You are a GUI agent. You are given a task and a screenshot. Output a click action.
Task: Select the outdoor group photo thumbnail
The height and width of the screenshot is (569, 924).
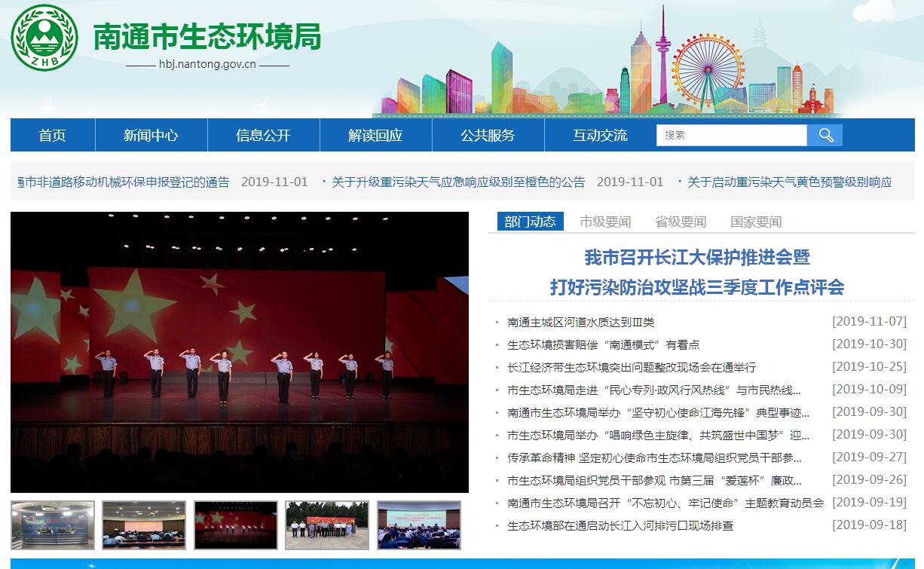tap(327, 525)
